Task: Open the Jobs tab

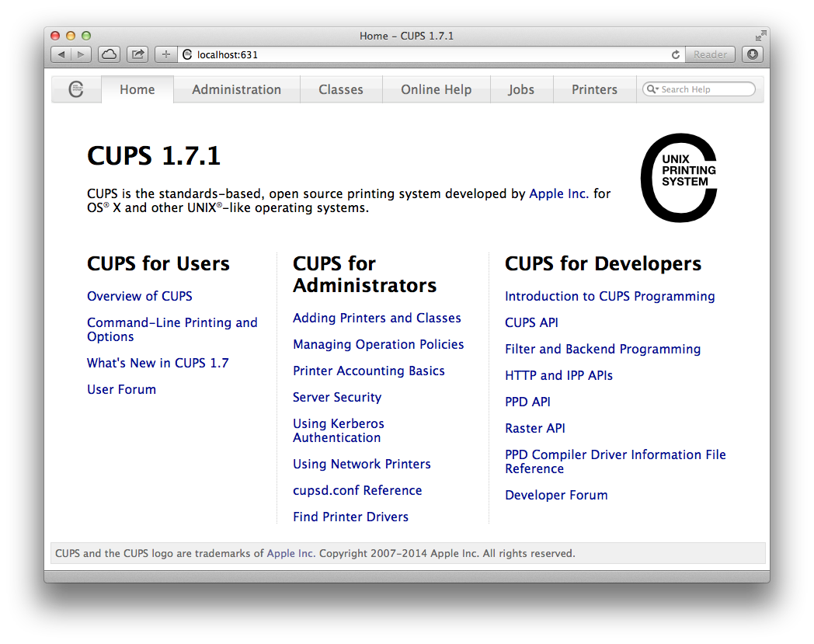Action: pos(521,89)
